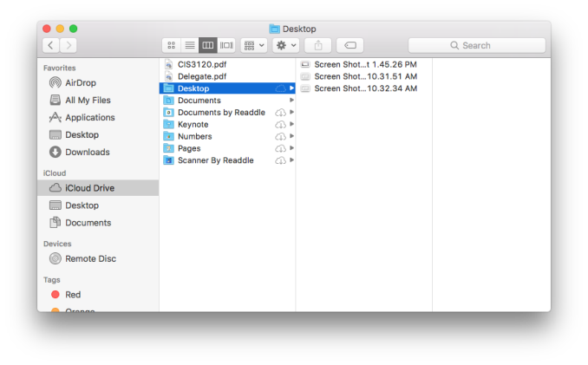Click the PDF icon beside CIS3120.pdf
588x365 pixels.
coord(169,64)
